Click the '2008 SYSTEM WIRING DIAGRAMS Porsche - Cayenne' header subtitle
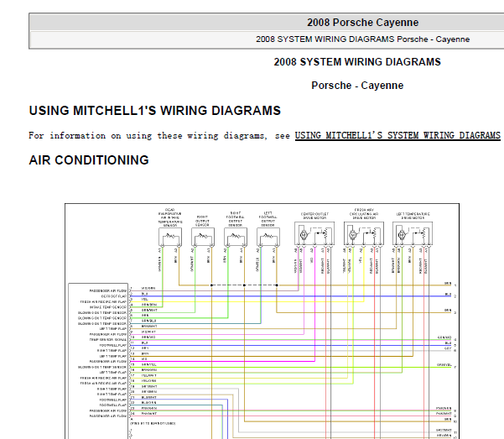The image size is (504, 439). [x=362, y=39]
